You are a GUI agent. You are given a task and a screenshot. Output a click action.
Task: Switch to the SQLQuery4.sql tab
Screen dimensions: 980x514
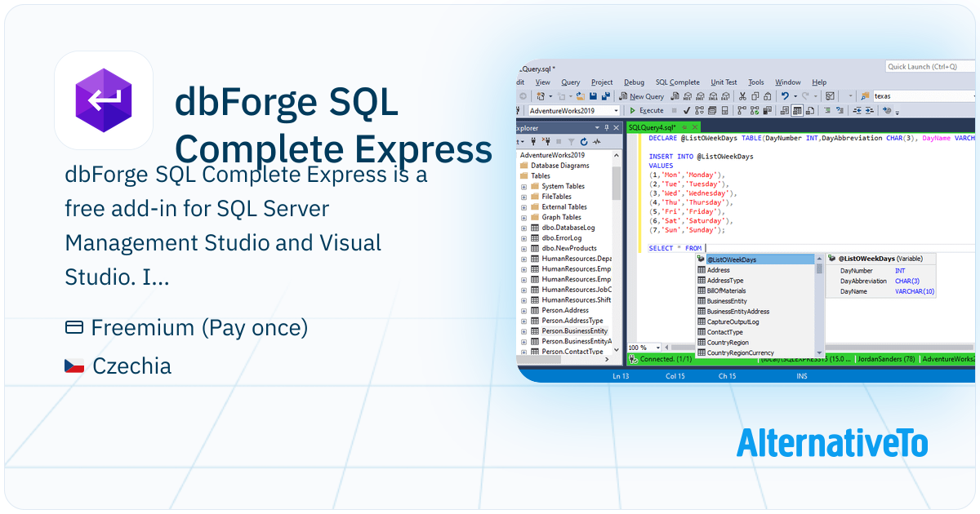pos(653,127)
